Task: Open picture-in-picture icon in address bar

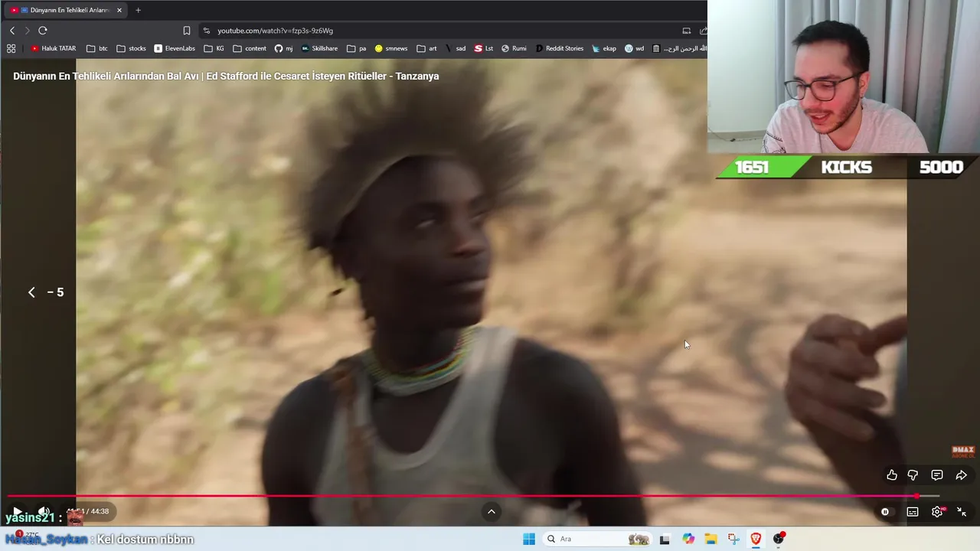Action: click(687, 31)
